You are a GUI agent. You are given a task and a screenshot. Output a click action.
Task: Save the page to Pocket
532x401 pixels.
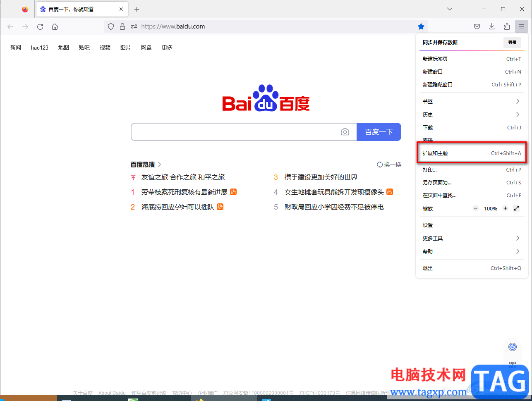(477, 26)
